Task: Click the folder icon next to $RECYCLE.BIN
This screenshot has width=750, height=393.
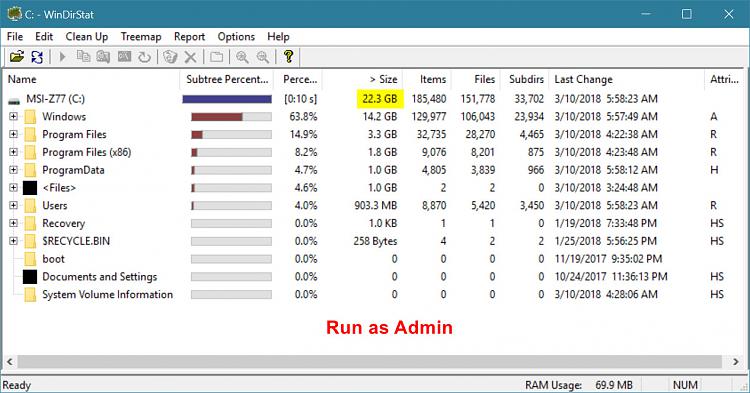Action: (x=30, y=241)
